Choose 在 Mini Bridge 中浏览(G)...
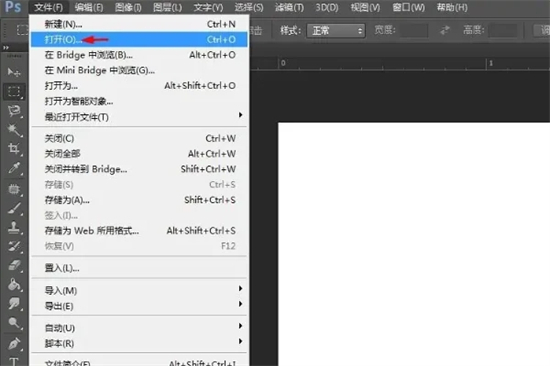Screen dimensions: 550x366 [x=139, y=71]
